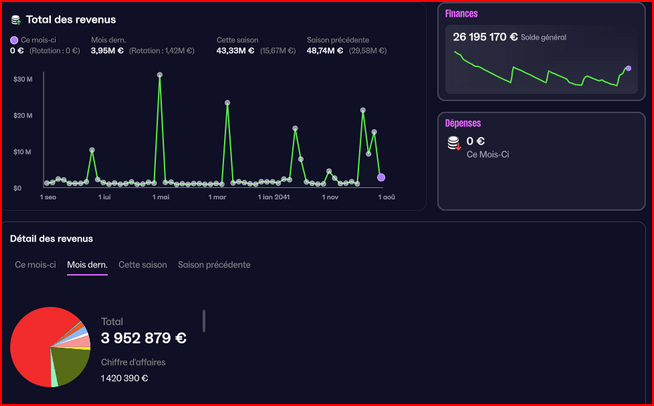Click the purple endpoint on Finances sparkline

[x=628, y=69]
